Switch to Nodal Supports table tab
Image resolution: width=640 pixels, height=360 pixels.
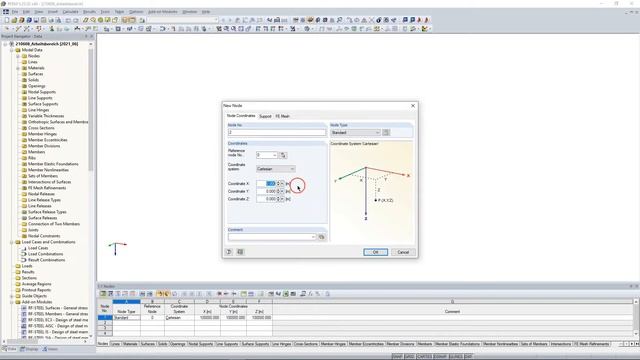click(201, 344)
